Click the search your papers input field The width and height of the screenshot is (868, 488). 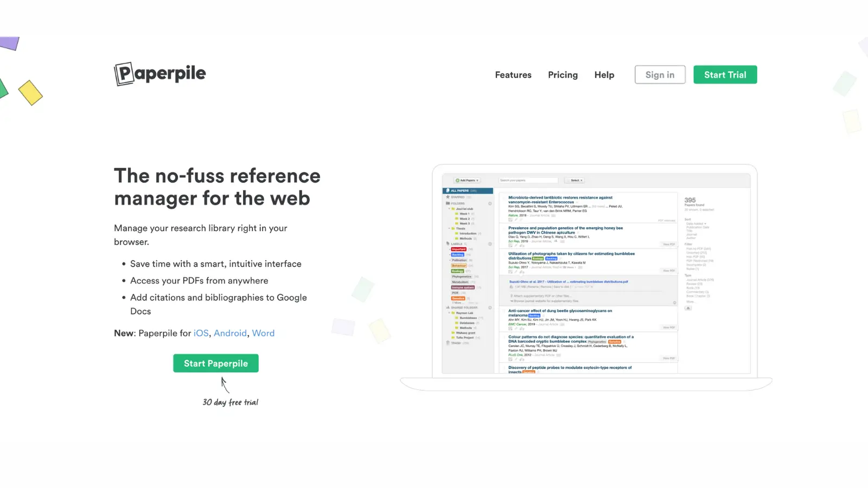(x=527, y=180)
